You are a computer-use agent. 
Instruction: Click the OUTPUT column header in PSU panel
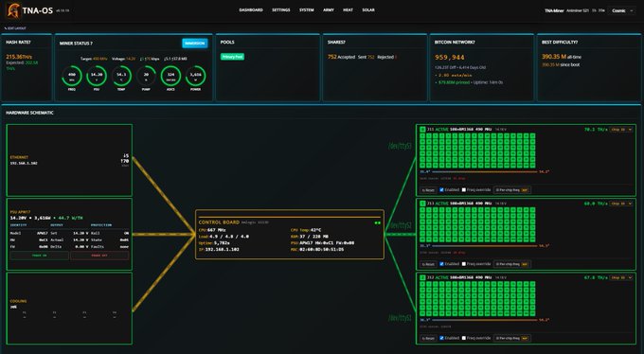(x=56, y=225)
